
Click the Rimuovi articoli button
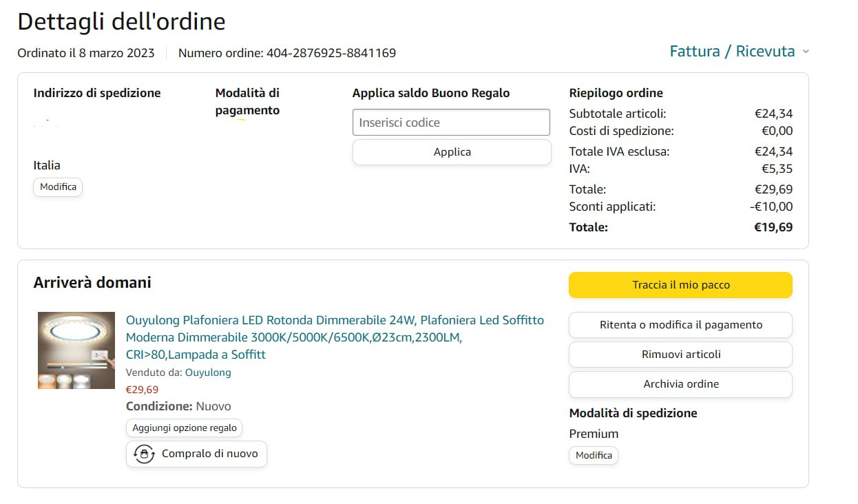[x=680, y=355]
